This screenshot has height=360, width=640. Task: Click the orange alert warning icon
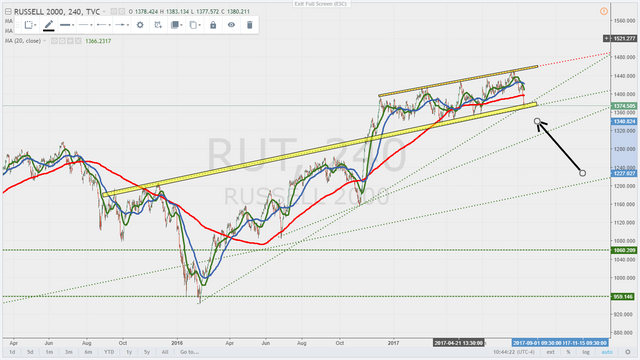(x=604, y=11)
